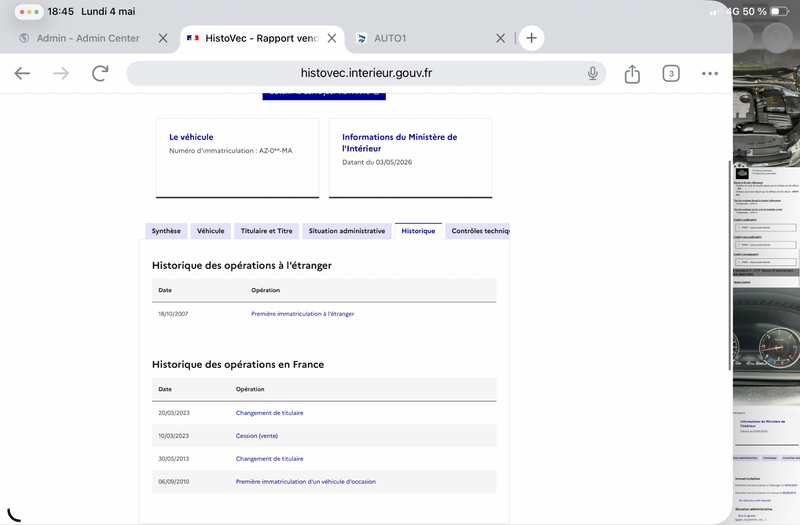Open the three-dot browser menu
Image resolution: width=800 pixels, height=525 pixels.
(x=710, y=73)
